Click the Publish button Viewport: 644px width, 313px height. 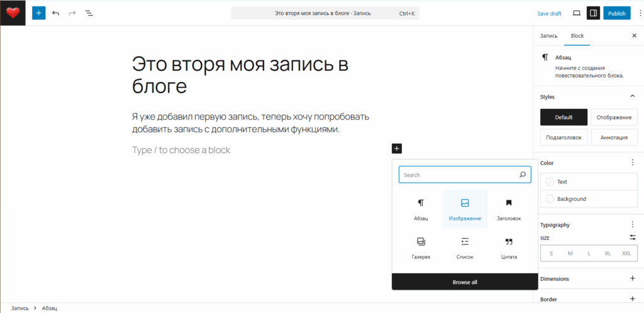click(x=616, y=13)
